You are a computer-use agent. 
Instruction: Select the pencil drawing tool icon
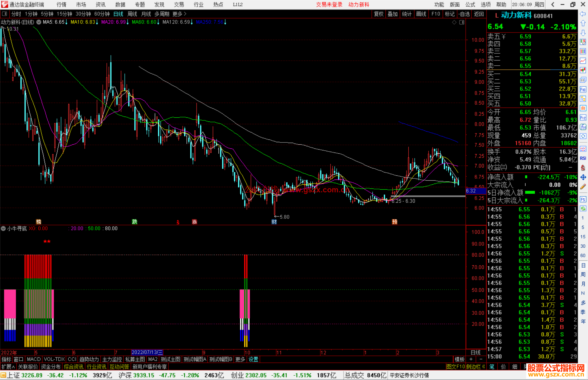[583, 187]
